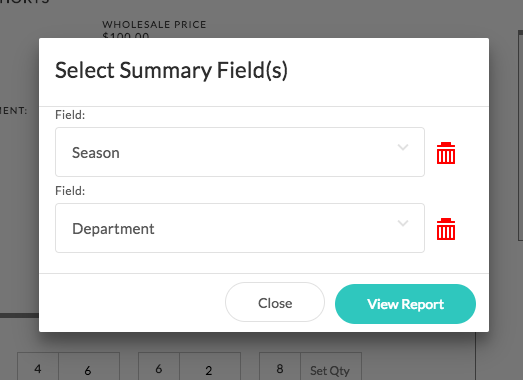Delete the Season summary field
The image size is (523, 380).
pos(446,153)
